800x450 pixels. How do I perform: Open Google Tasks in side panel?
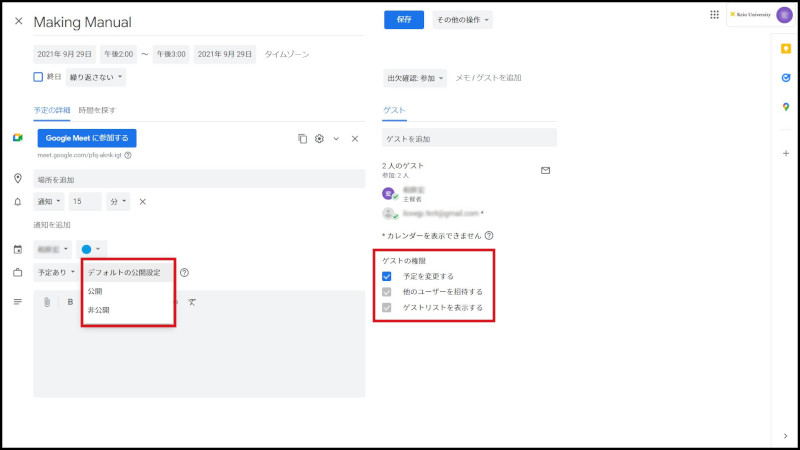786,77
